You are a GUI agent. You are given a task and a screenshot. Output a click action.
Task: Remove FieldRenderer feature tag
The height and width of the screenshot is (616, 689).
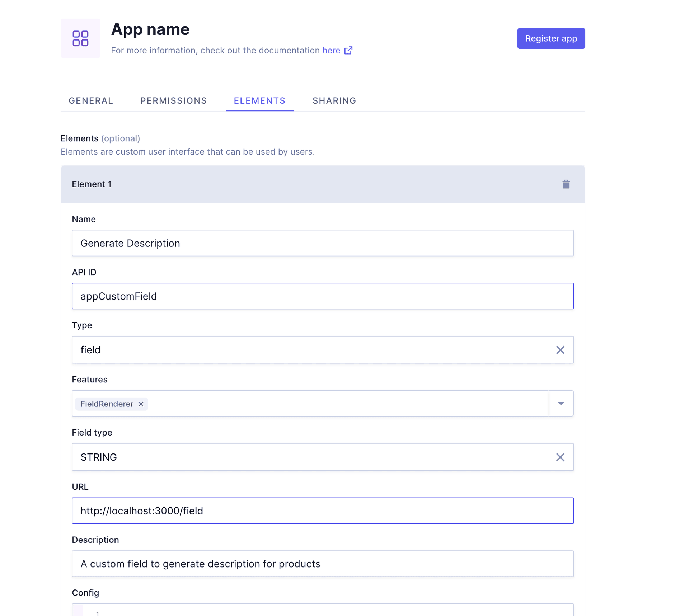141,404
